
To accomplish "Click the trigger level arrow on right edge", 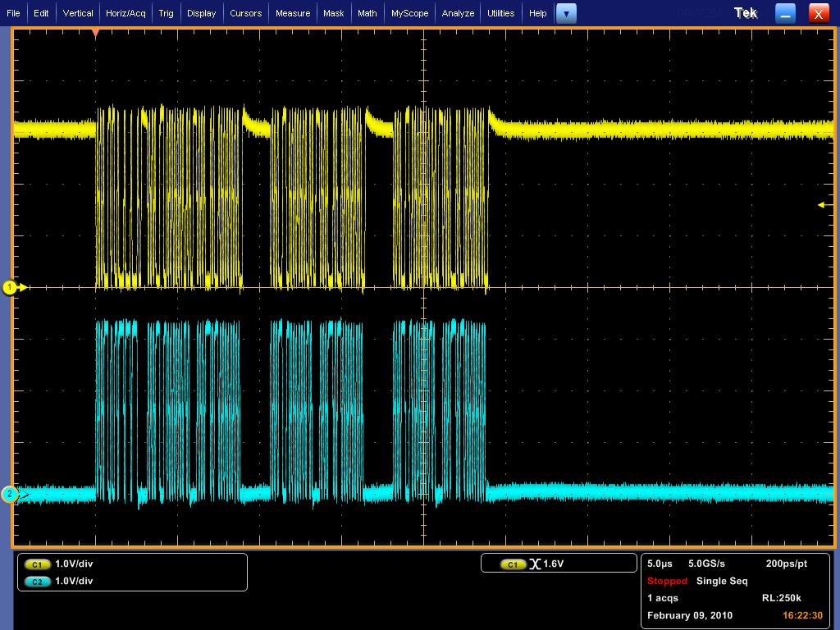I will tap(822, 205).
